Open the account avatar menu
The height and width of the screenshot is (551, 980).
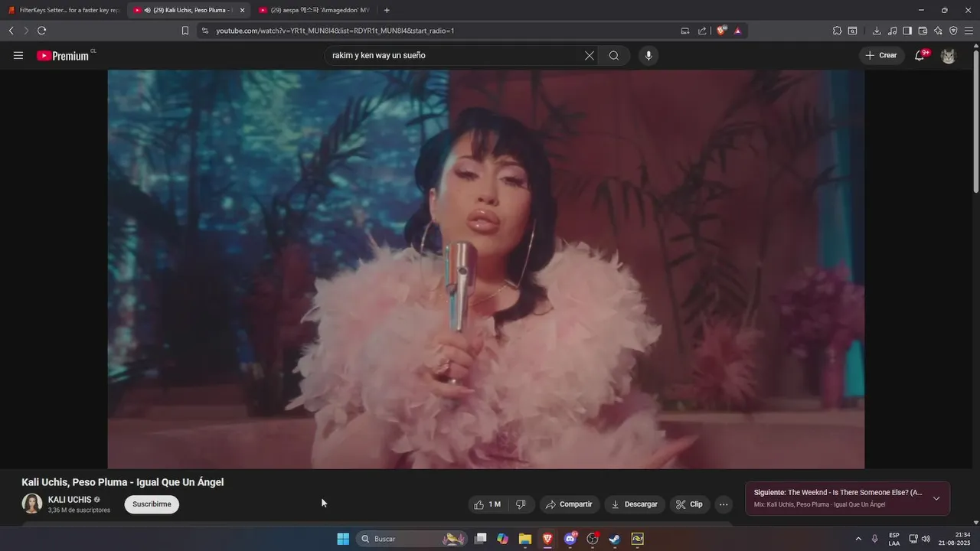948,56
